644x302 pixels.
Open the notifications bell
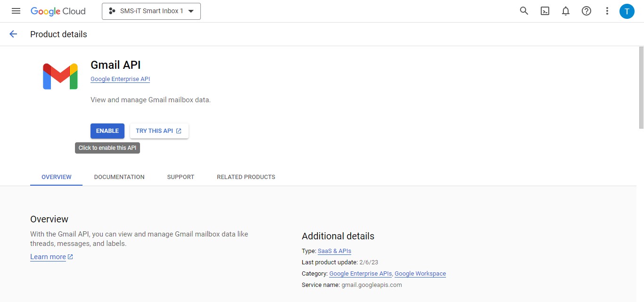coord(566,11)
